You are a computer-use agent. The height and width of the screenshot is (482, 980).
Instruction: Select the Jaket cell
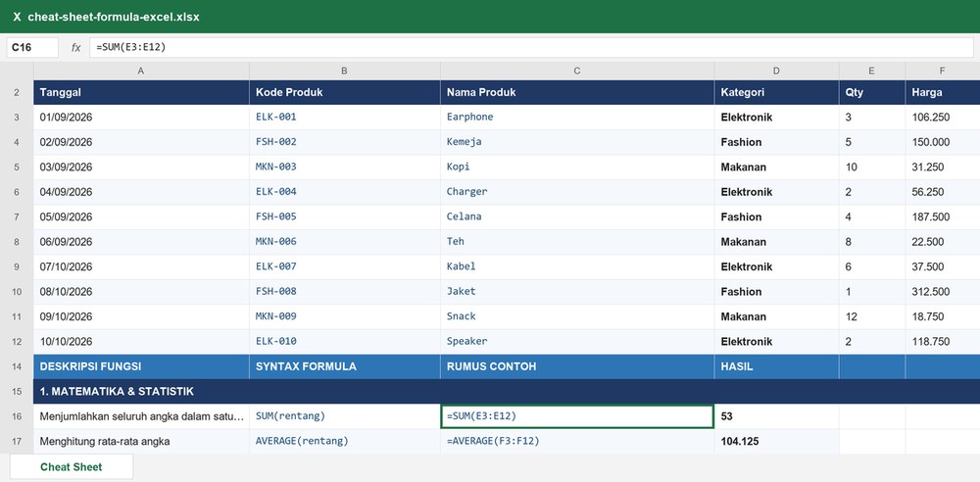coord(577,292)
